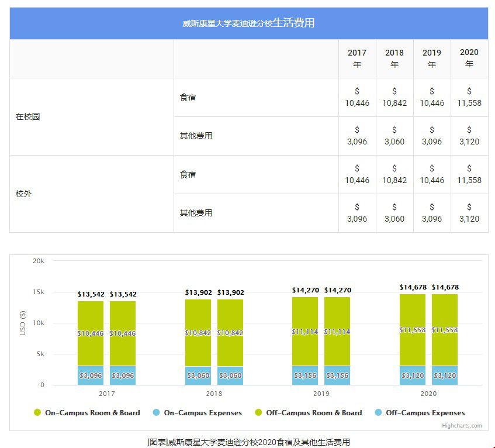Viewport: 495px width, 448px height.
Task: Click the USD ($) y-axis title
Action: click(x=23, y=323)
